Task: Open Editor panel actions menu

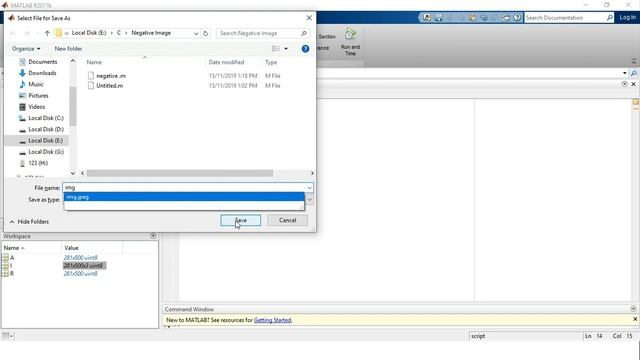Action: 624,84
